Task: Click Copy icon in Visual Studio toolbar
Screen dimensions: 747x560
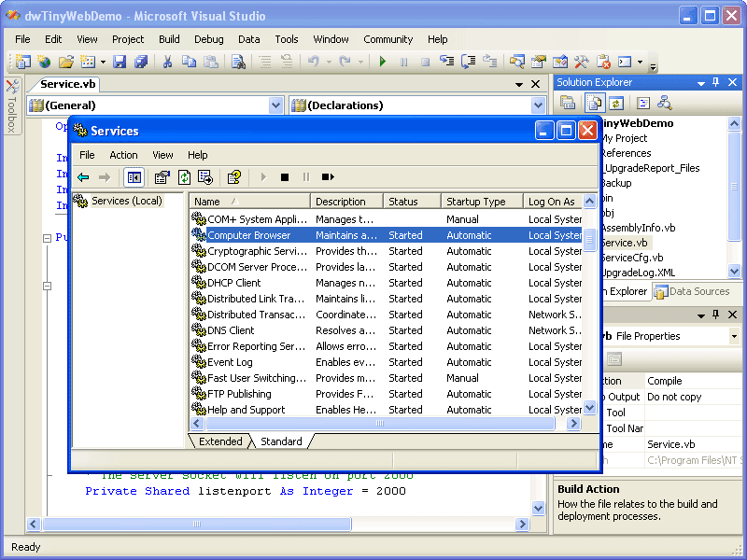Action: point(190,61)
